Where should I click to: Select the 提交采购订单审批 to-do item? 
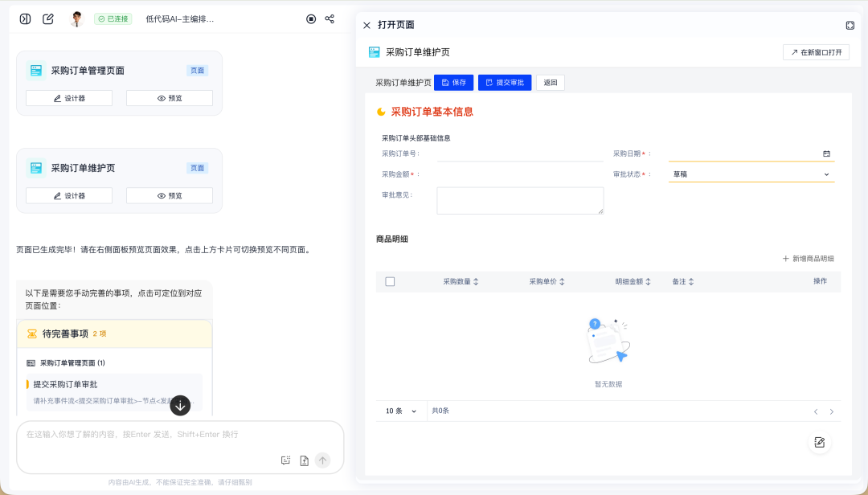pyautogui.click(x=114, y=392)
